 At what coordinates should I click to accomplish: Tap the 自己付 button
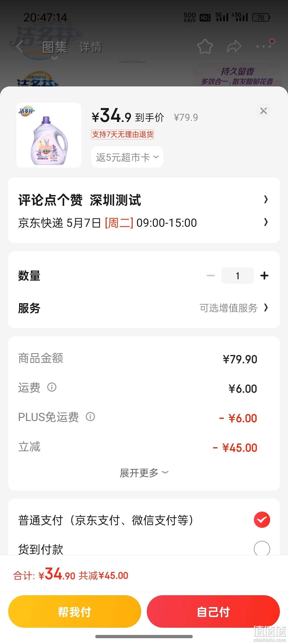213,611
